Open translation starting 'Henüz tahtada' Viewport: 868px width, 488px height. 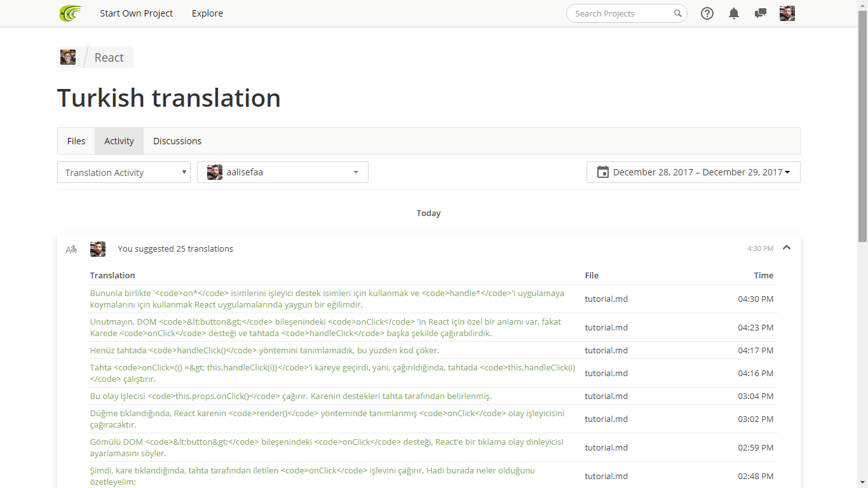coord(264,350)
